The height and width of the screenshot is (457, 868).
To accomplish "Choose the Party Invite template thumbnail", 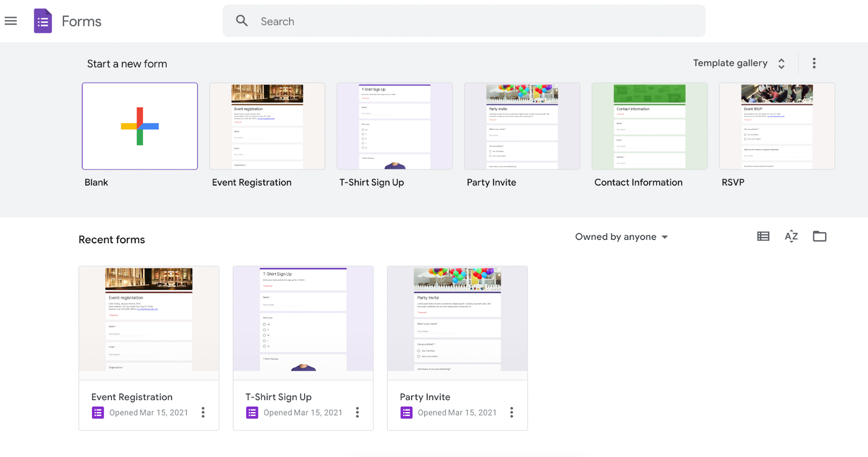I will click(522, 126).
